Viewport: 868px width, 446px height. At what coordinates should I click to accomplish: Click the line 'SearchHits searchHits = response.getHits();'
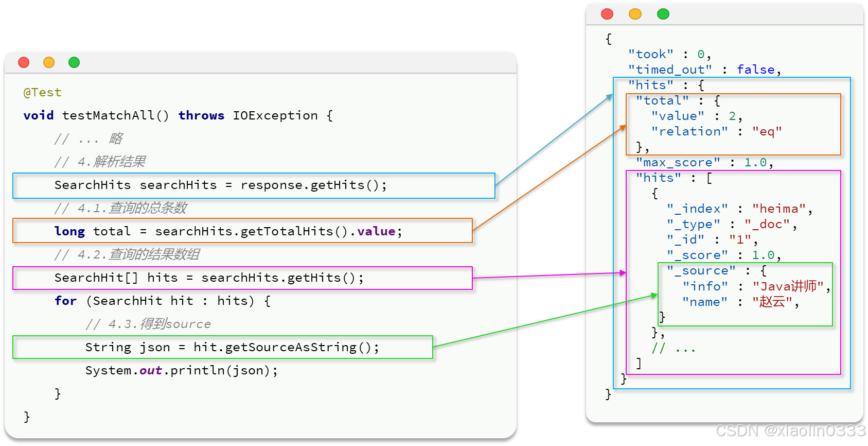221,185
